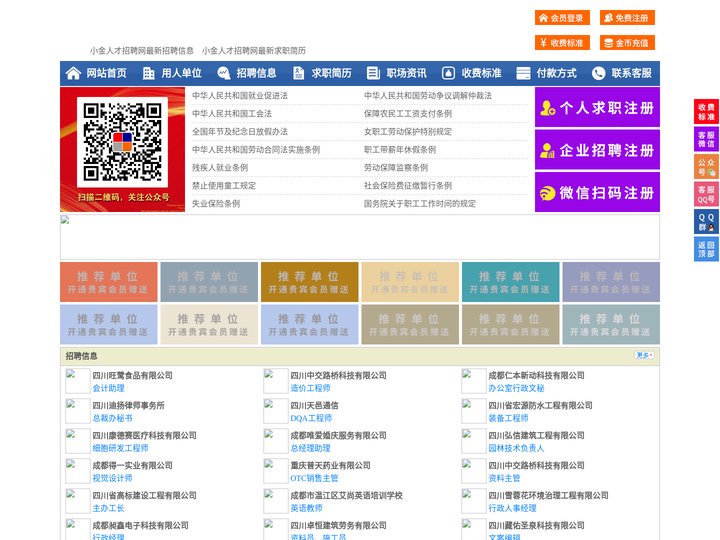
Task: Click the QQ群 sidebar icon
Action: coord(706,222)
